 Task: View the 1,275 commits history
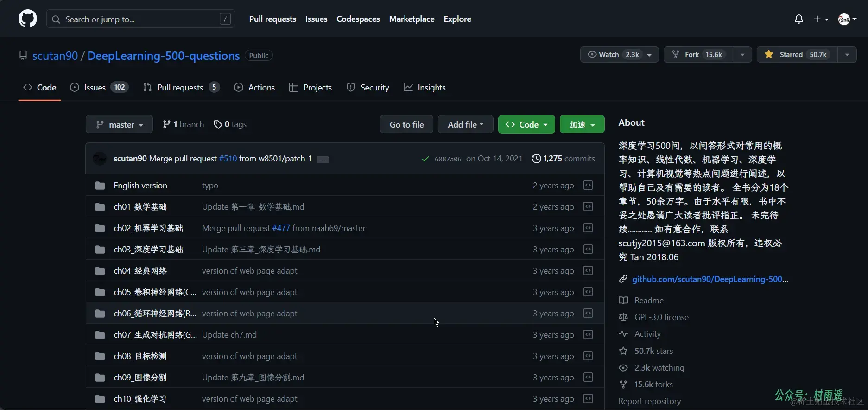point(564,159)
